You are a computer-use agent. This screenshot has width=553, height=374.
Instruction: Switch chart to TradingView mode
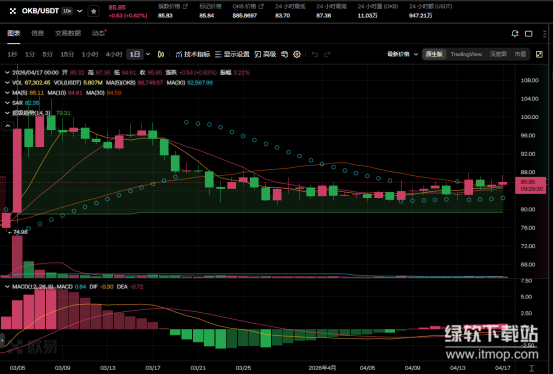466,54
